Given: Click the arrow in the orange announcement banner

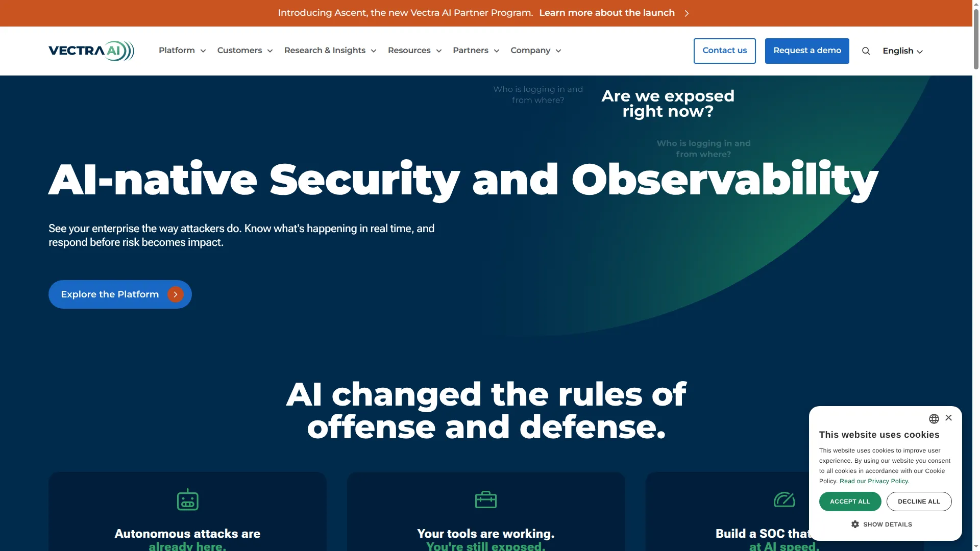Looking at the screenshot, I should tap(687, 13).
